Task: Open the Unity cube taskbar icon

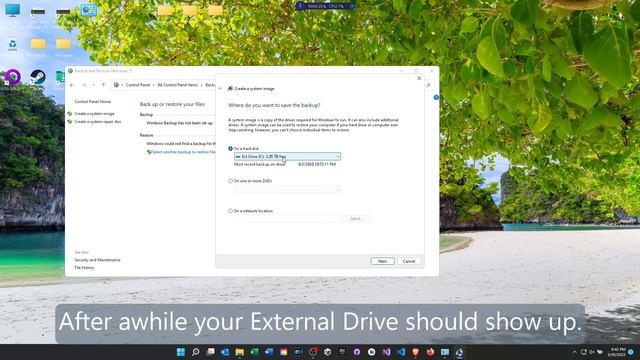Action: [327, 352]
